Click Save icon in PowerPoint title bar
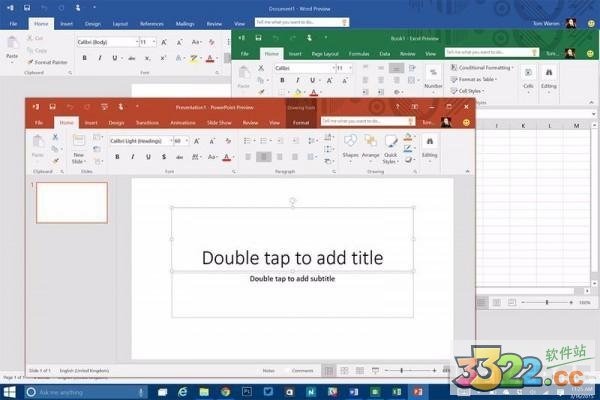Image resolution: width=600 pixels, height=400 pixels. click(x=52, y=107)
